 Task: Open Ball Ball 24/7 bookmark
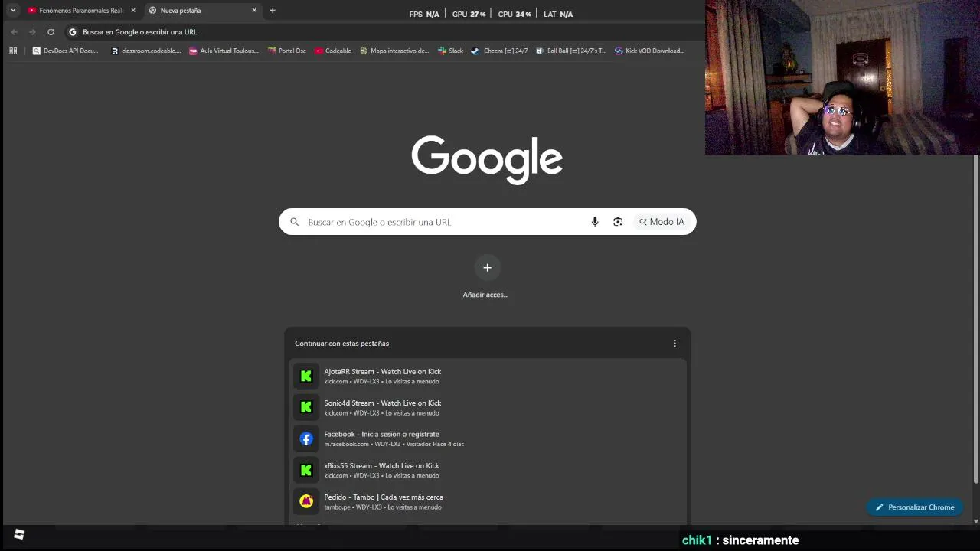[571, 51]
